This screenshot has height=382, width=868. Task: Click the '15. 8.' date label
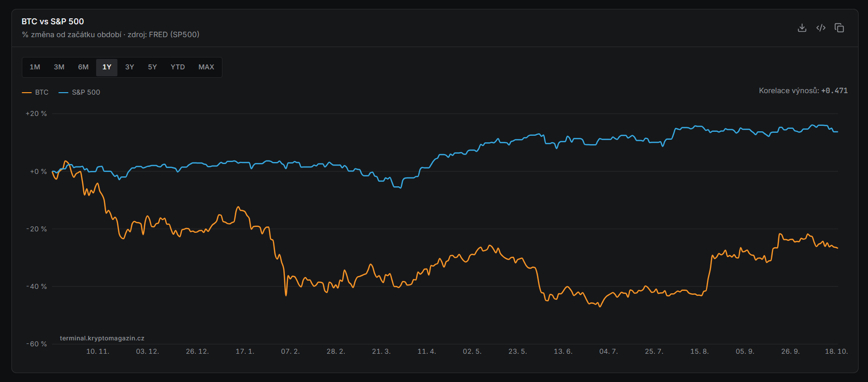pyautogui.click(x=700, y=351)
